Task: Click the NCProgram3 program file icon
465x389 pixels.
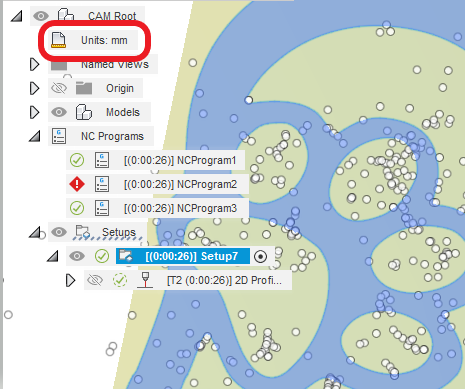Action: (102, 208)
